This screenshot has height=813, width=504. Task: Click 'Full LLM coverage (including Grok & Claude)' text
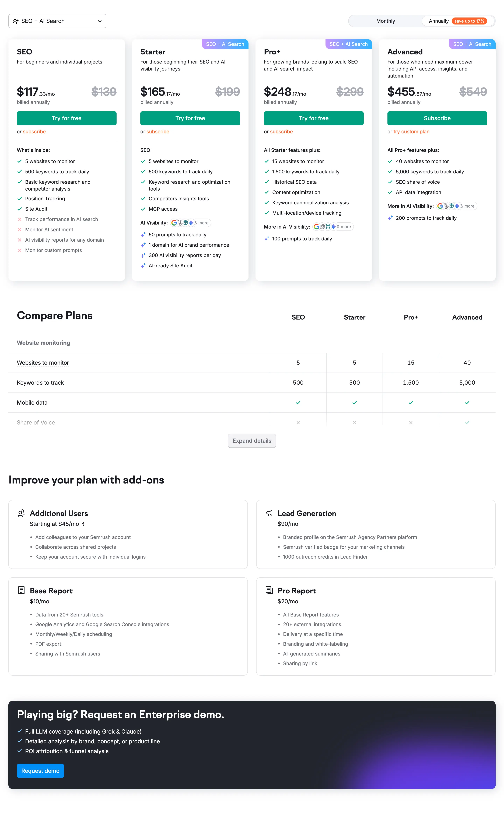tap(83, 732)
